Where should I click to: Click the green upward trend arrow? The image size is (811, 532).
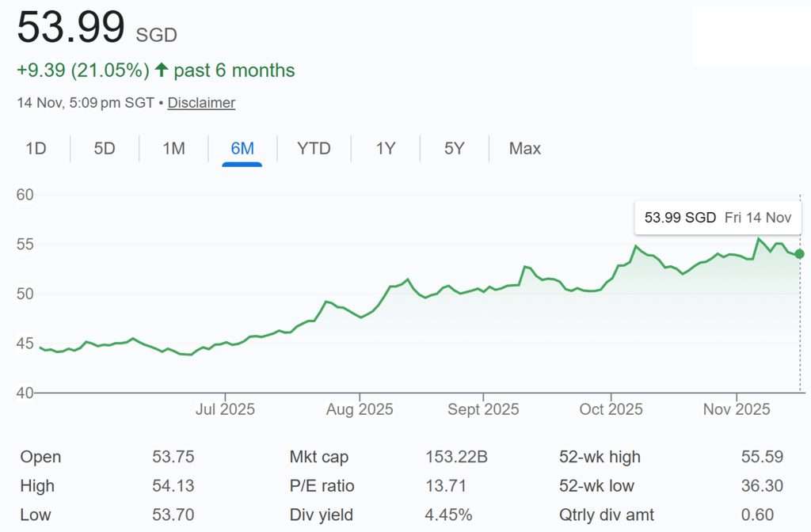pos(162,70)
